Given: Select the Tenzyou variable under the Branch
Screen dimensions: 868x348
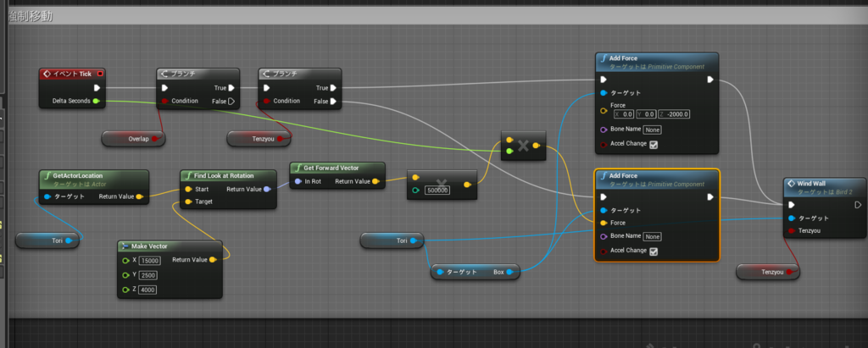Looking at the screenshot, I should (x=259, y=139).
